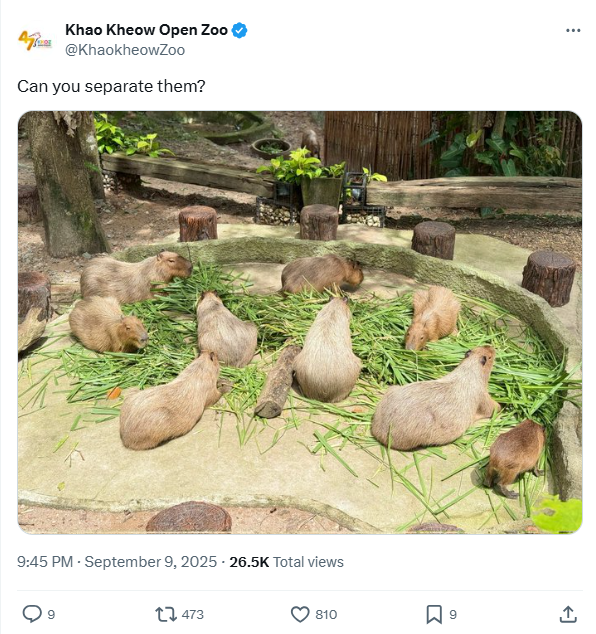Image resolution: width=596 pixels, height=634 pixels.
Task: Bookmark this post
Action: (x=434, y=614)
